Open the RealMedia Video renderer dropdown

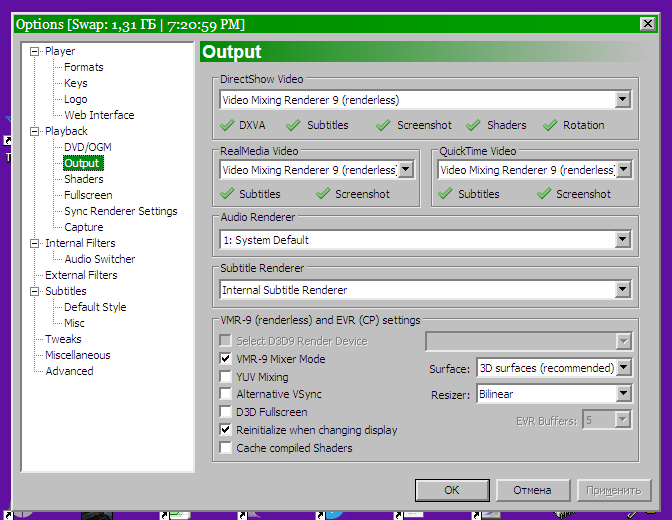(405, 169)
